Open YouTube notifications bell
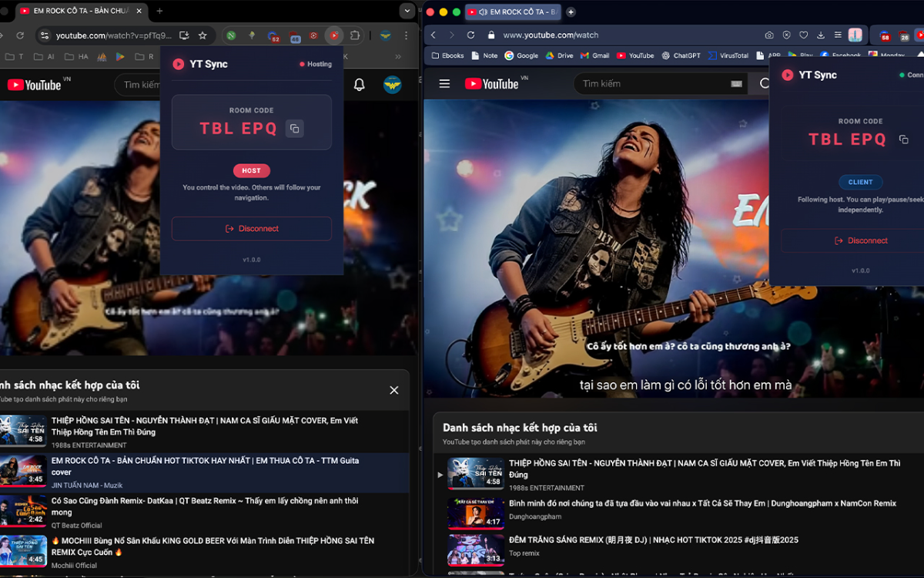This screenshot has height=578, width=924. pos(359,85)
